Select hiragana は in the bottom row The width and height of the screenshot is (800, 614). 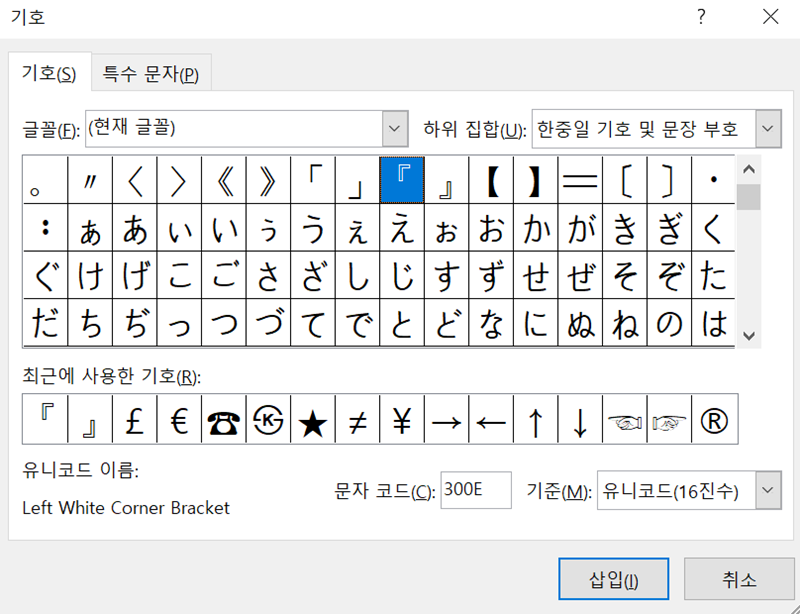coord(713,323)
